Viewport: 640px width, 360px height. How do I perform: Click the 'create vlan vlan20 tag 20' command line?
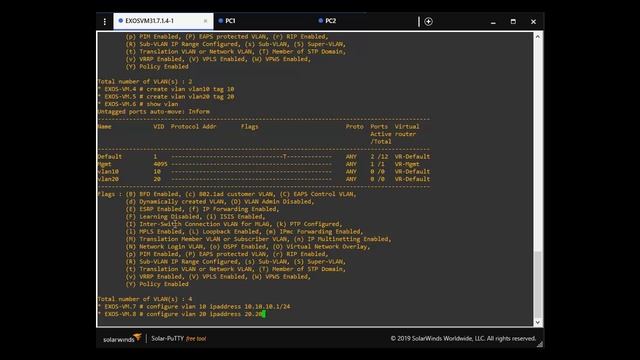click(166, 97)
